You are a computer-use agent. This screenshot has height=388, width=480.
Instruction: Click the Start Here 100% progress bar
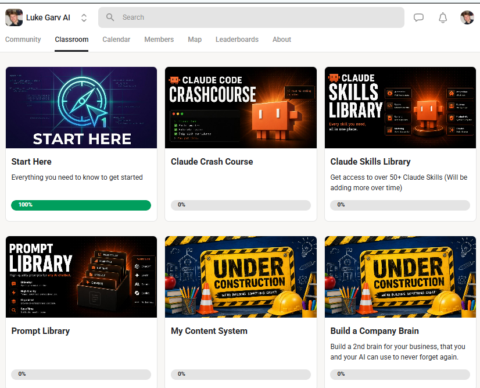click(x=81, y=205)
